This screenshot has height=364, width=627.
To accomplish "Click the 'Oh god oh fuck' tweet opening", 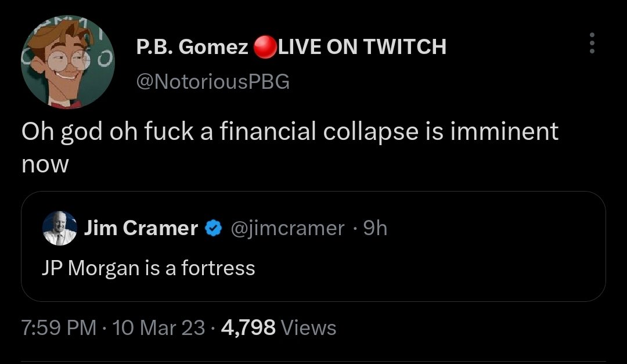I will coord(103,132).
